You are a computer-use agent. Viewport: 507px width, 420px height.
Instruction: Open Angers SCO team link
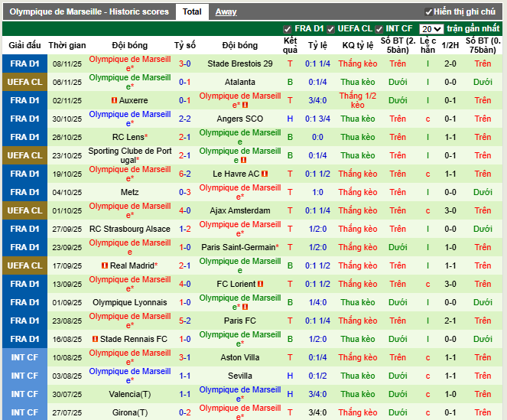(240, 119)
